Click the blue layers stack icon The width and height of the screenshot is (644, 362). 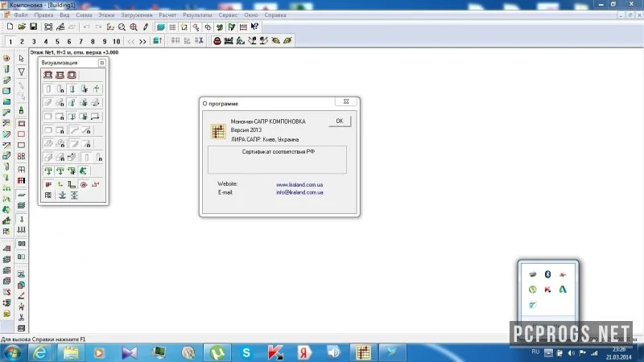[x=160, y=27]
